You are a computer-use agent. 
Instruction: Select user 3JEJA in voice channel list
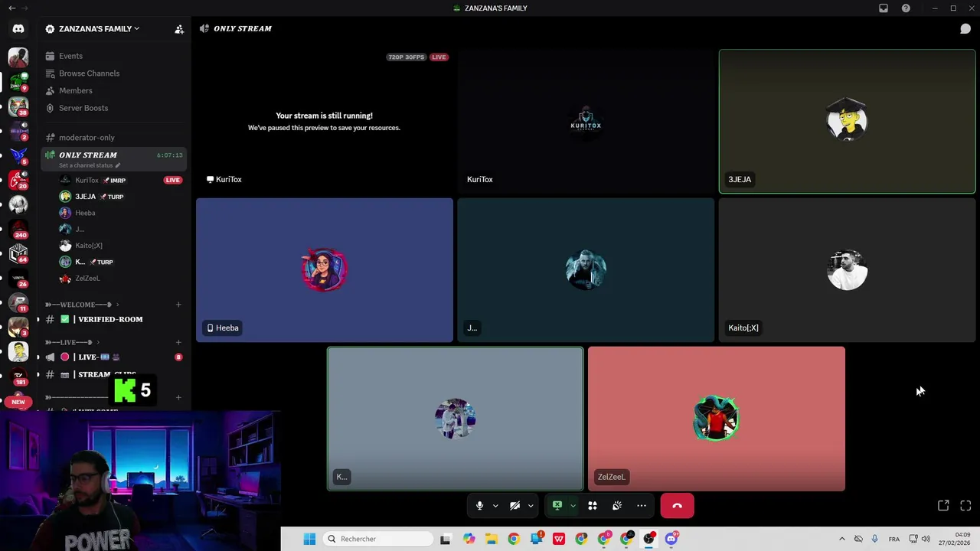coord(85,197)
